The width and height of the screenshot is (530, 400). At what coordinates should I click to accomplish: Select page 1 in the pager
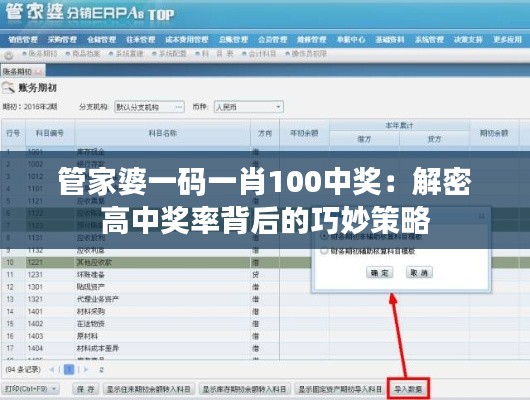69,370
